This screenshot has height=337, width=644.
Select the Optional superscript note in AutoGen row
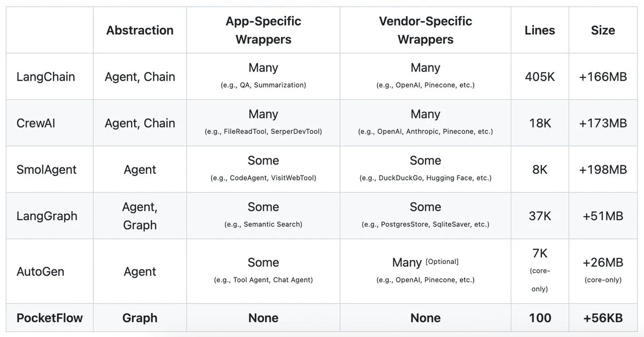tap(442, 261)
